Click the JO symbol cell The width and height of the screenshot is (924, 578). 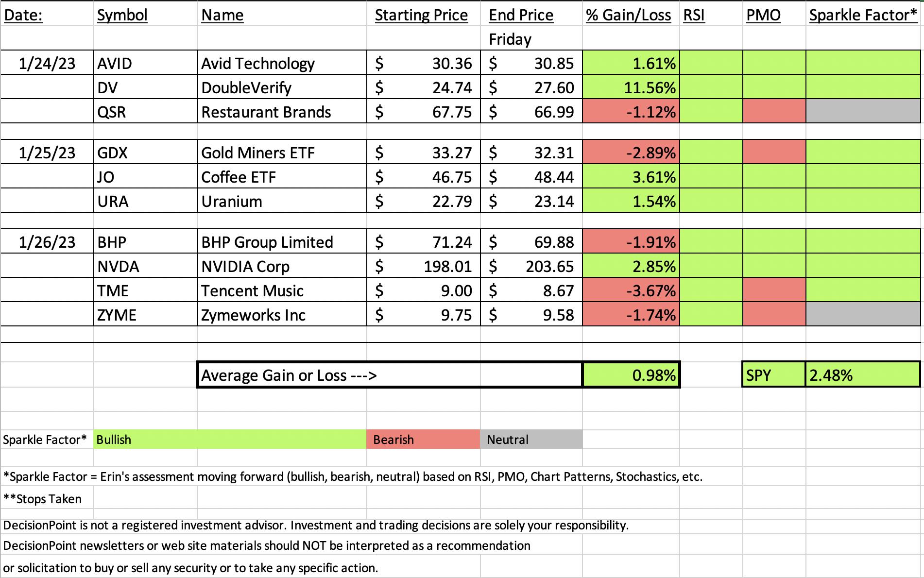tap(145, 177)
